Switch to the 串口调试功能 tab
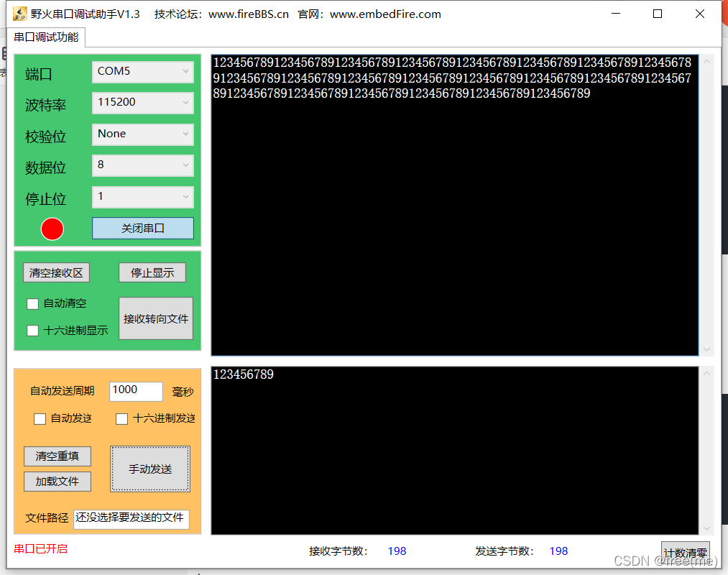The image size is (728, 575). (46, 37)
